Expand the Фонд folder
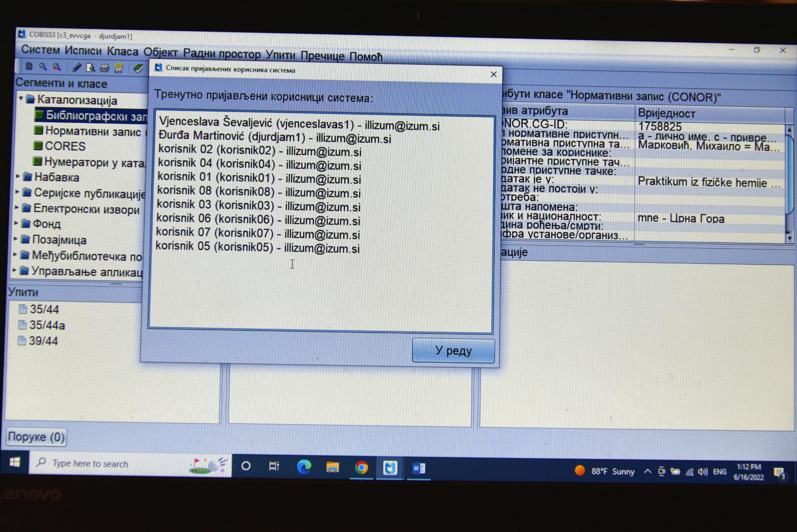The width and height of the screenshot is (797, 532). coord(16,223)
